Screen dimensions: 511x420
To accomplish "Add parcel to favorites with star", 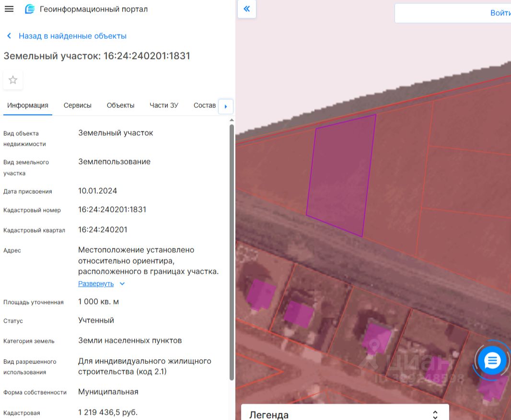I will click(x=13, y=80).
